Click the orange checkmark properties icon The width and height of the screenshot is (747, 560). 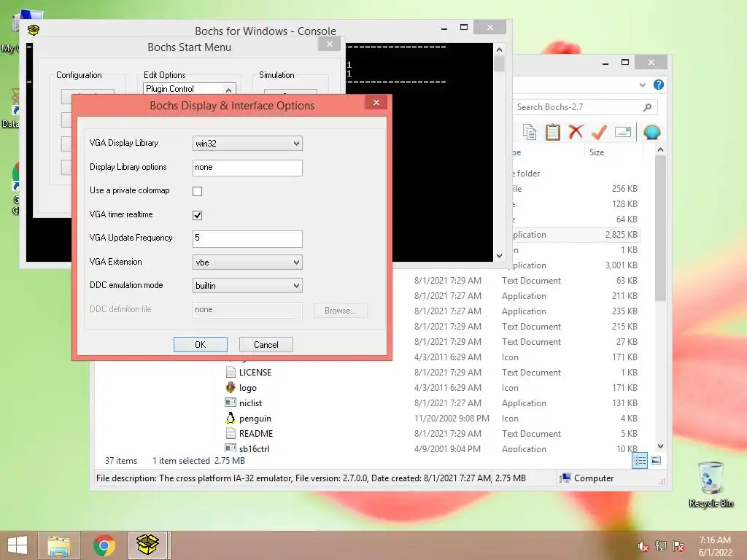coord(599,132)
